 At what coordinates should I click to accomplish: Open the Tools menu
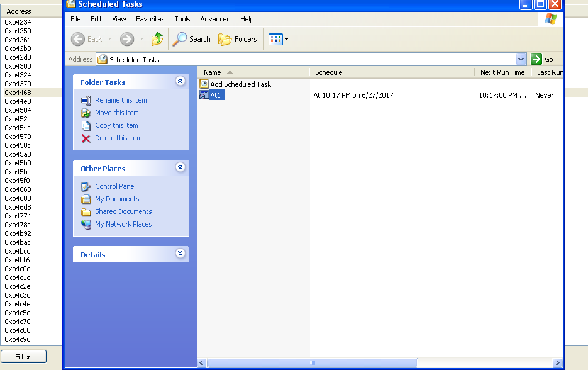click(x=182, y=19)
